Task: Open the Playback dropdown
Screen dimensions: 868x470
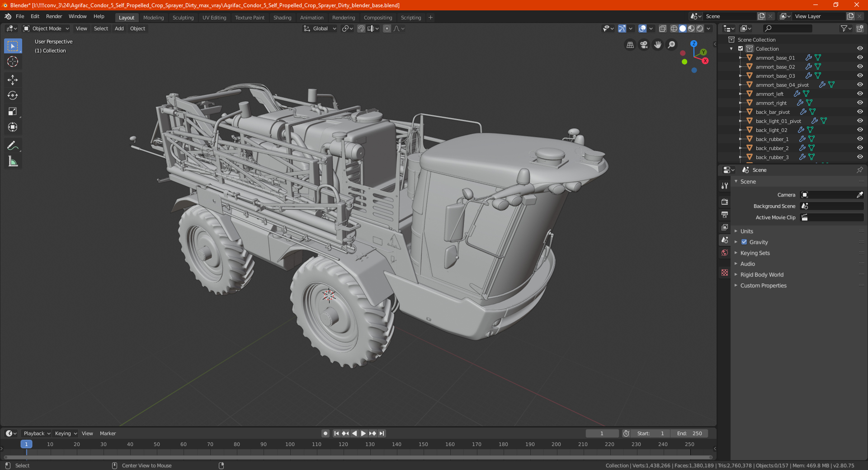Action: point(37,433)
